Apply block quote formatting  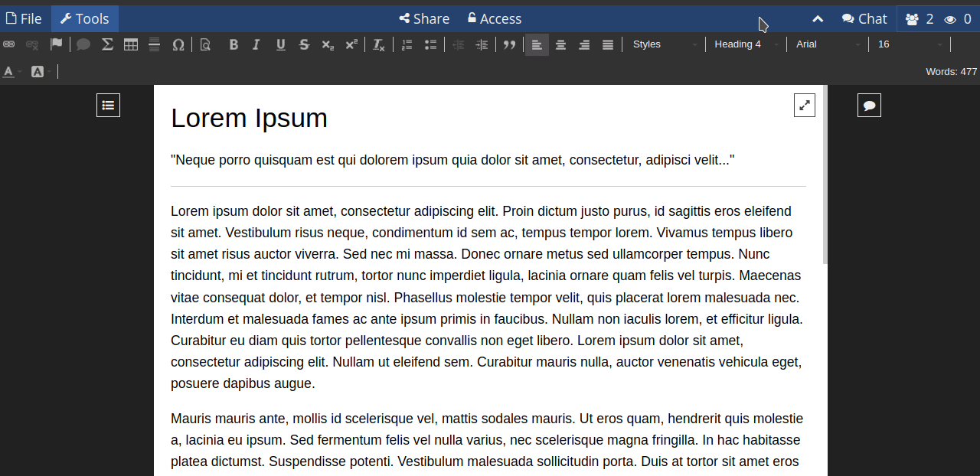tap(509, 44)
